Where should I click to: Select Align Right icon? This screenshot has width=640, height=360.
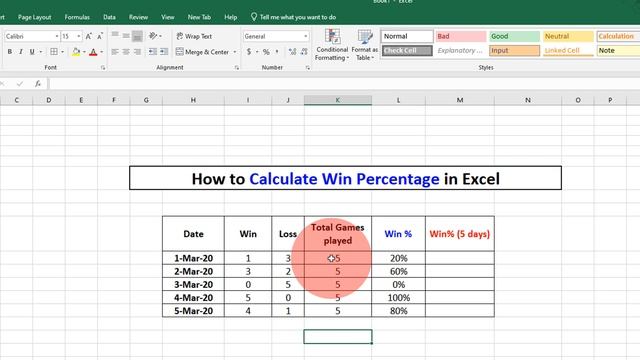137,52
